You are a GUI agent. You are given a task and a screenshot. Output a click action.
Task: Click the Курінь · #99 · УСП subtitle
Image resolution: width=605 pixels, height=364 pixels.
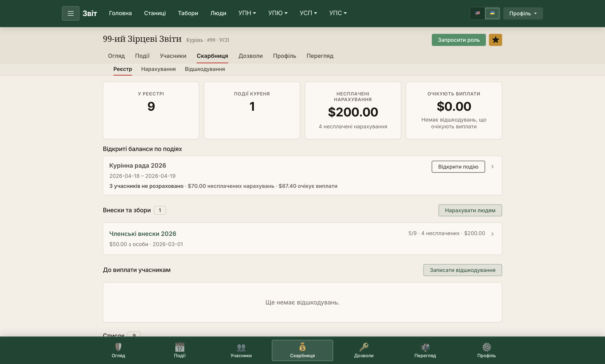click(208, 40)
